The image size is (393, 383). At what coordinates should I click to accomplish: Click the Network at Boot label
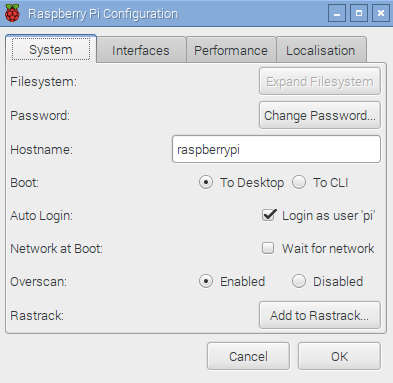tap(56, 249)
